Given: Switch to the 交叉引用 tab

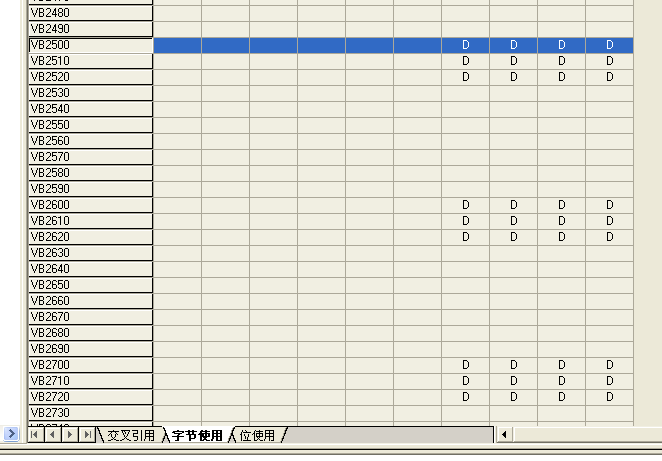Looking at the screenshot, I should (x=131, y=435).
